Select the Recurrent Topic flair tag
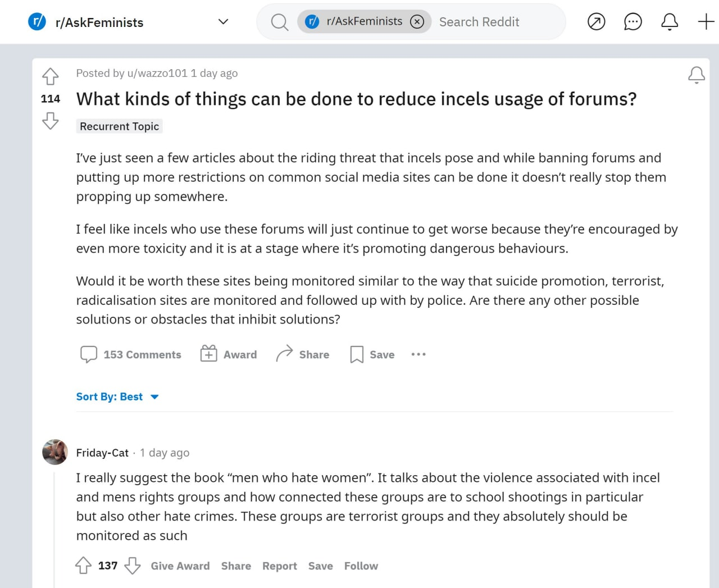Screen dimensions: 719x588 coord(119,126)
